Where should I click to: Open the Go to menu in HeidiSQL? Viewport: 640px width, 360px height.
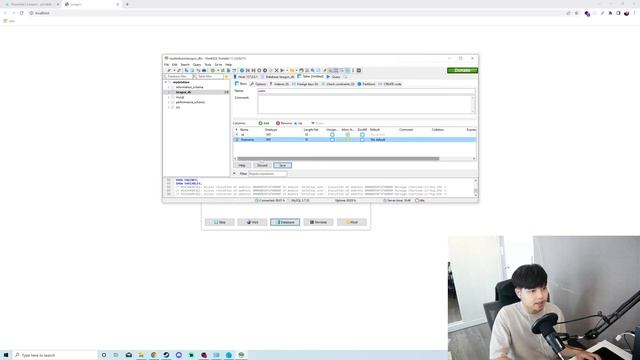point(218,64)
